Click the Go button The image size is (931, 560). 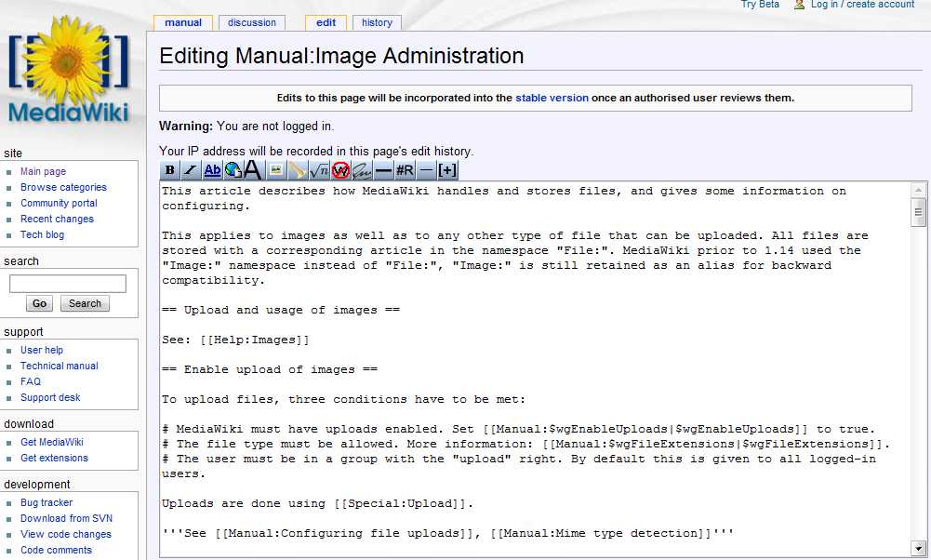point(39,303)
